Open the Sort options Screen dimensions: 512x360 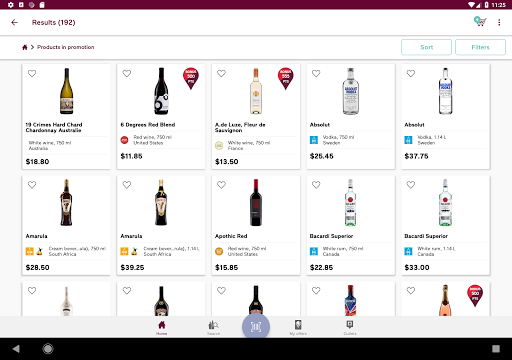[426, 47]
